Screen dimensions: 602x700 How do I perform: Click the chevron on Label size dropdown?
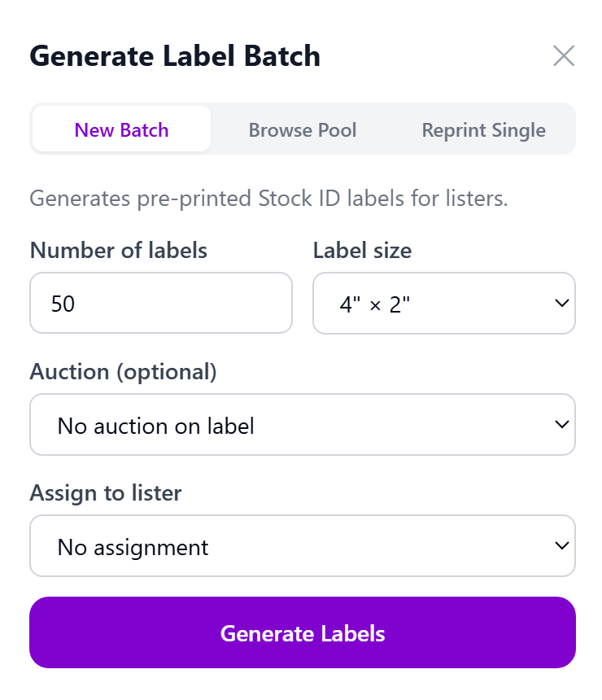pyautogui.click(x=561, y=303)
